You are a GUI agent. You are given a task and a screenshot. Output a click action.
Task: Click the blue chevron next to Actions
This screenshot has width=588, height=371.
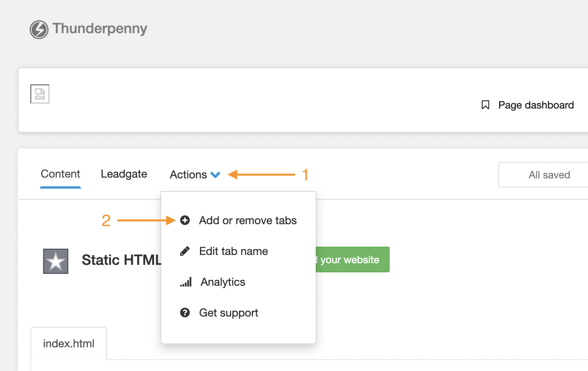click(x=215, y=175)
